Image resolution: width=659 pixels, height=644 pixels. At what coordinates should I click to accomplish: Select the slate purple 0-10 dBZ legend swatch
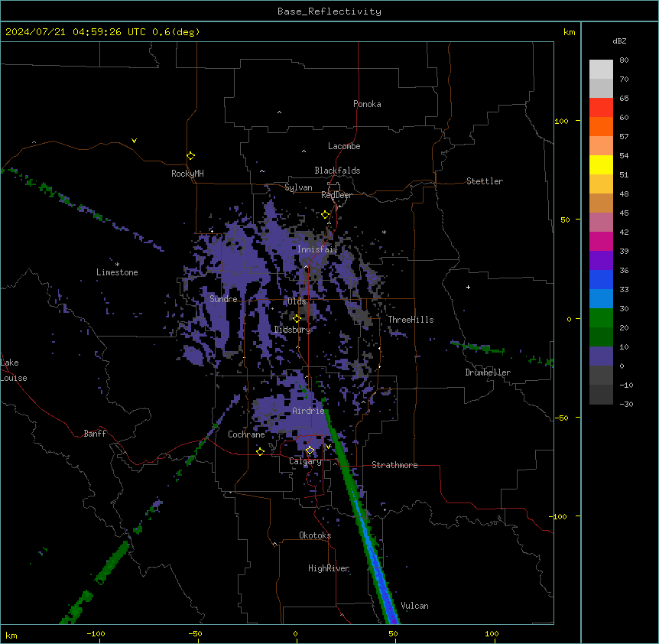(x=601, y=356)
